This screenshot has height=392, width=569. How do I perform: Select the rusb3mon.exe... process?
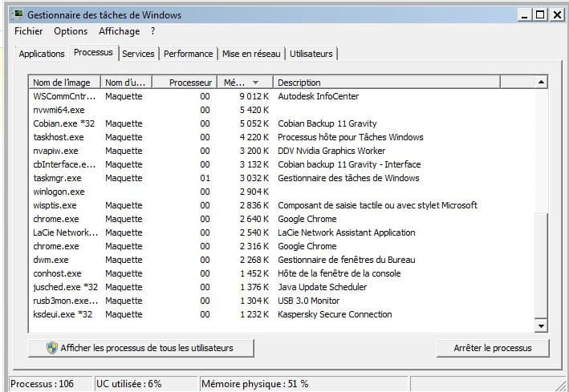click(x=281, y=301)
